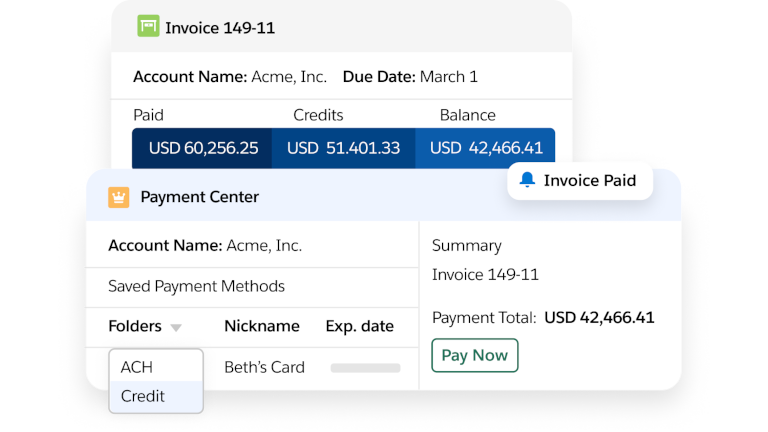Expand the Folders dropdown arrow
The width and height of the screenshot is (768, 432).
pyautogui.click(x=176, y=327)
